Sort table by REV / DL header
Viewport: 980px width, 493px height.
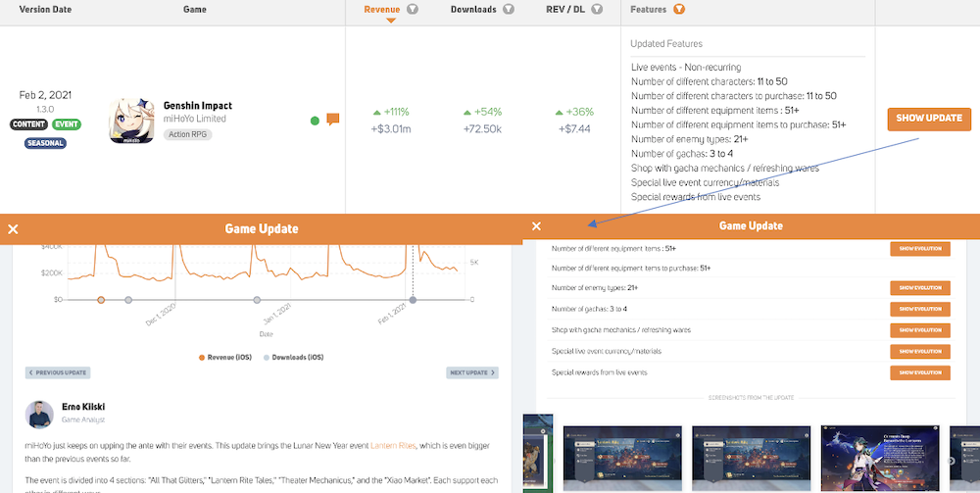[x=565, y=10]
